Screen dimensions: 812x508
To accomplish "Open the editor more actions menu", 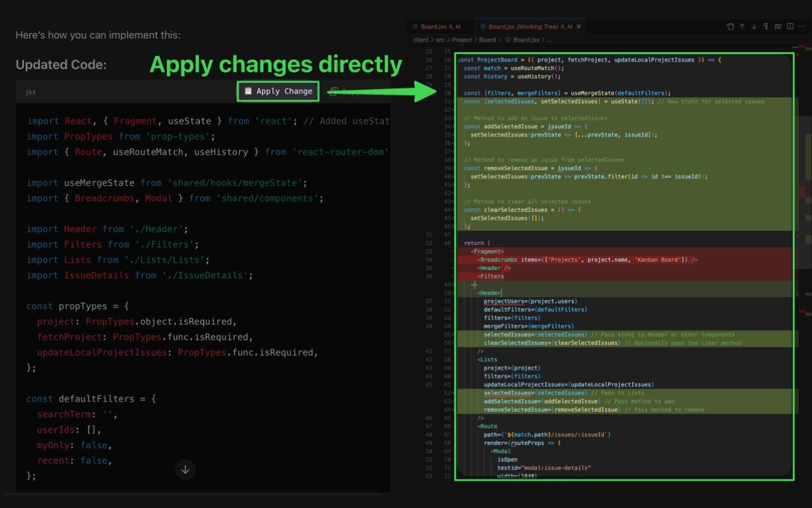I will click(x=802, y=27).
